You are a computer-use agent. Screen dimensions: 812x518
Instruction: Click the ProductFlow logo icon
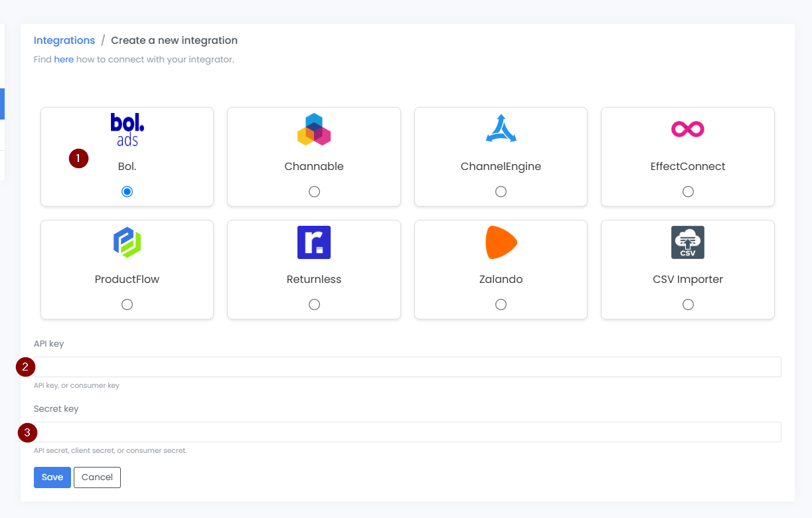coord(127,242)
